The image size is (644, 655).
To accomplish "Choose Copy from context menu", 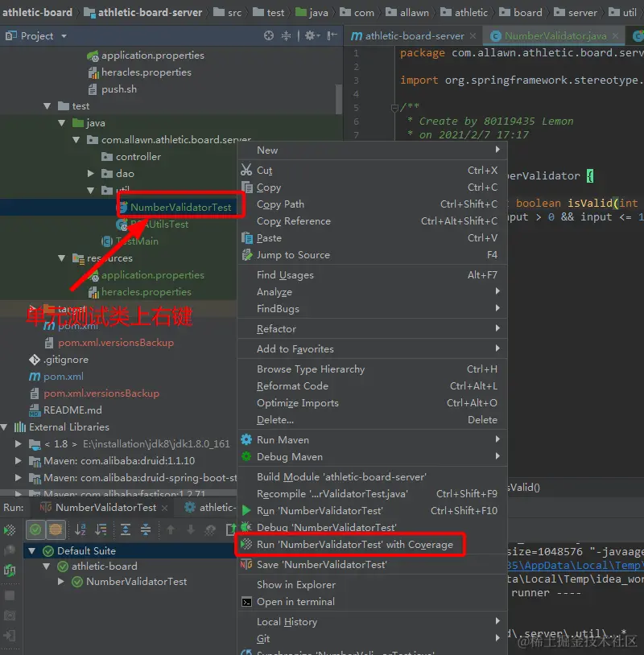I will point(373,187).
